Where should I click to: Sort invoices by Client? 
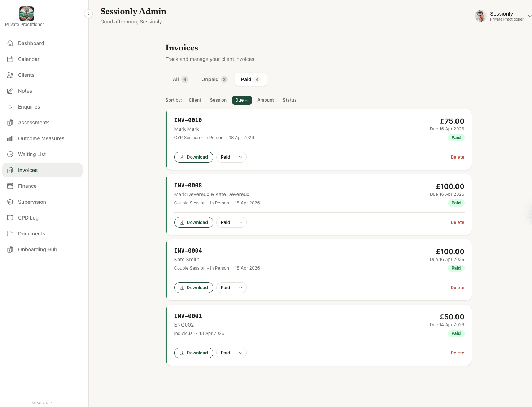195,100
